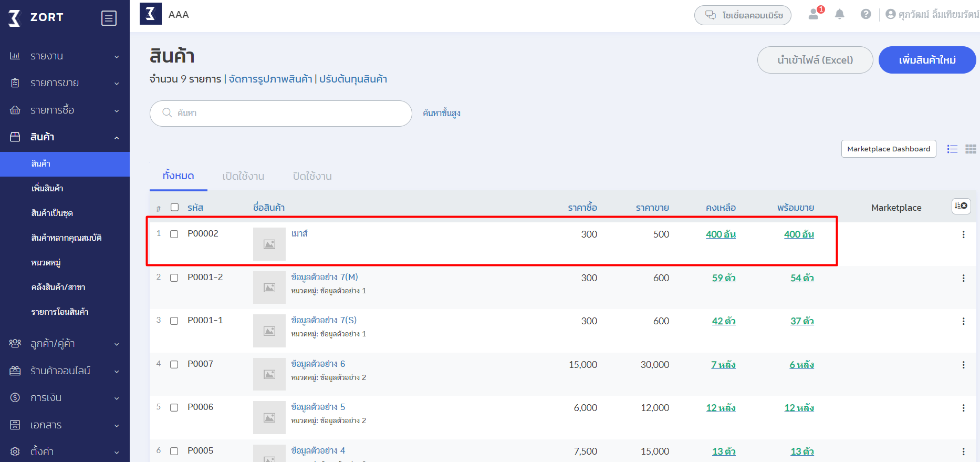This screenshot has height=462, width=980.
Task: Expand the รายการซื้อ menu chevron
Action: pos(117,111)
